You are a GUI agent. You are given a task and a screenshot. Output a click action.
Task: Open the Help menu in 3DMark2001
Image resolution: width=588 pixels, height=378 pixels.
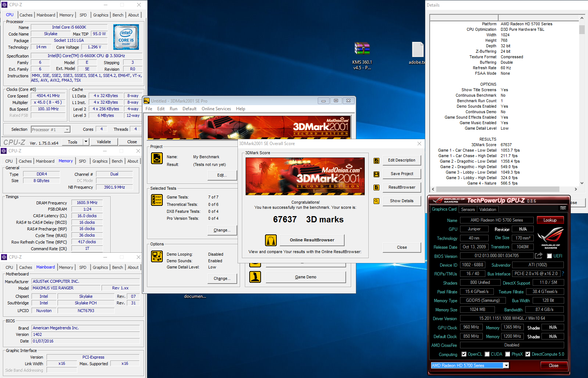(x=240, y=109)
